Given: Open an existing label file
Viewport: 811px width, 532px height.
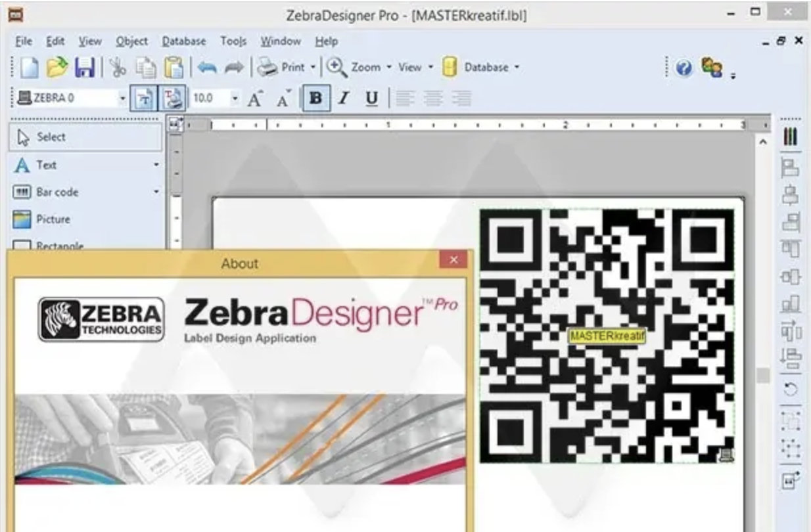Looking at the screenshot, I should pyautogui.click(x=58, y=67).
